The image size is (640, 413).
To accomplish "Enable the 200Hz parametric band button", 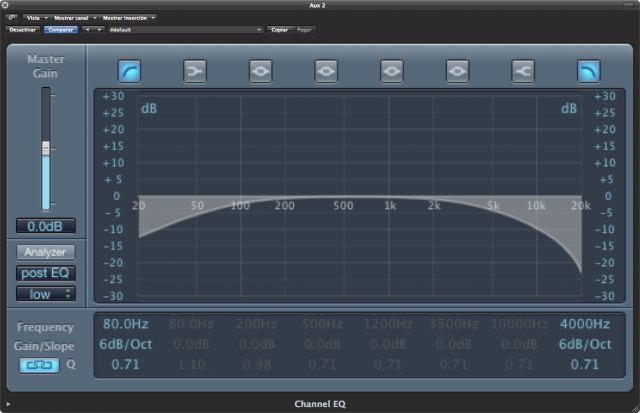I will coord(260,71).
